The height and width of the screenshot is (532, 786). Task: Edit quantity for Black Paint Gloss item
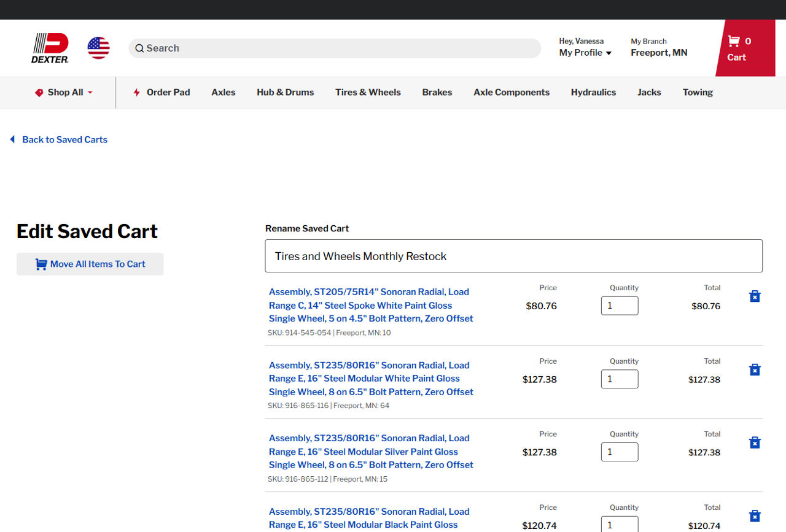pyautogui.click(x=620, y=524)
